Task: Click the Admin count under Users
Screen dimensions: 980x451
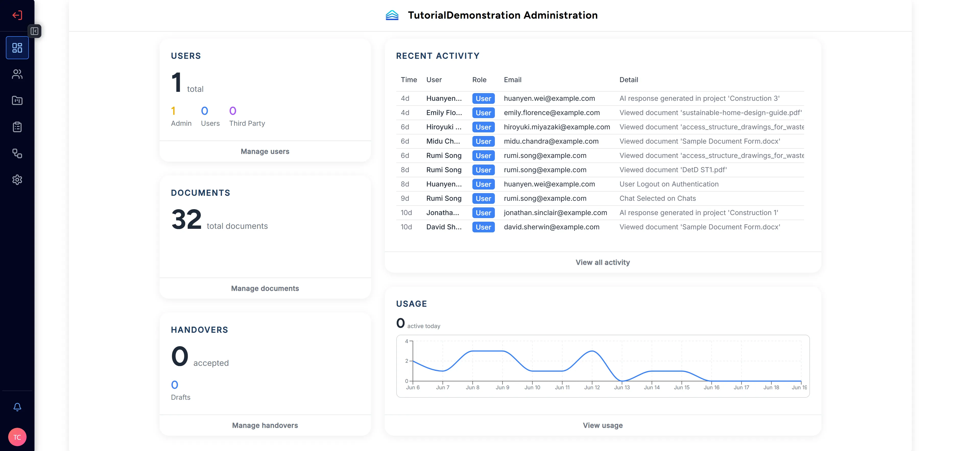Action: [x=173, y=111]
